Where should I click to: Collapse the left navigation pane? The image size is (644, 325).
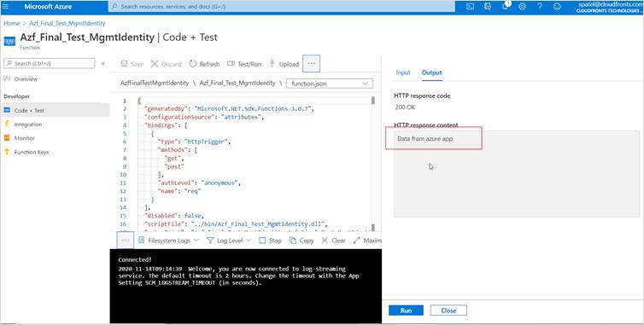click(x=102, y=63)
